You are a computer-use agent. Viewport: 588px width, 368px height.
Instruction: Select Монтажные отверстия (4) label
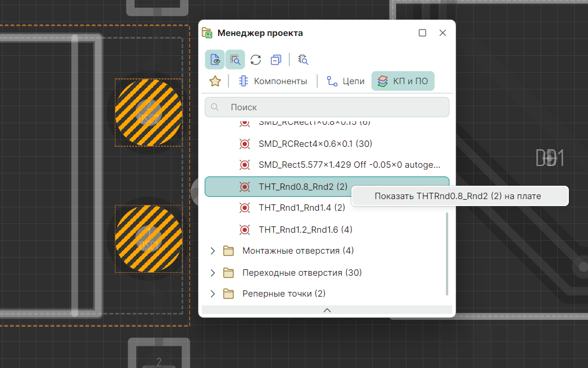[x=298, y=251]
